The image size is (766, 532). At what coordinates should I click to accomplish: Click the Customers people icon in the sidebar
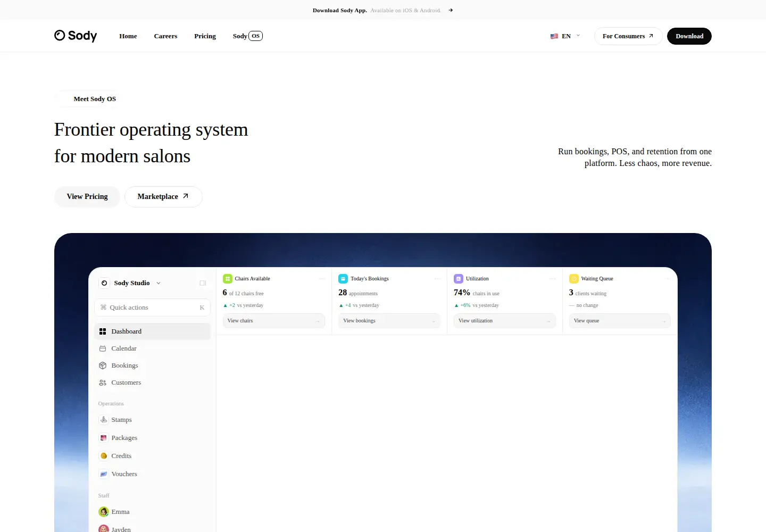(103, 383)
